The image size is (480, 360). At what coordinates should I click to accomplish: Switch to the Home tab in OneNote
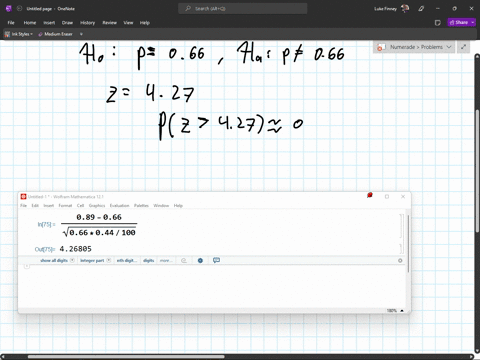coord(30,23)
